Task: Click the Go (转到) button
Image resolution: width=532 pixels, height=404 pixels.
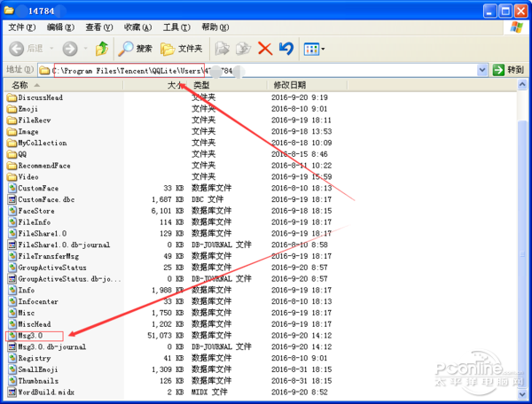Action: [509, 69]
